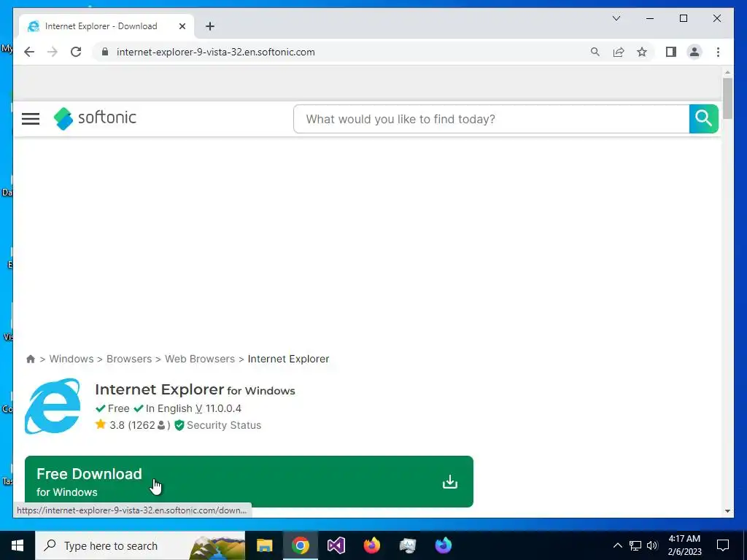
Task: Open the Softonic hamburger menu
Action: tap(31, 119)
